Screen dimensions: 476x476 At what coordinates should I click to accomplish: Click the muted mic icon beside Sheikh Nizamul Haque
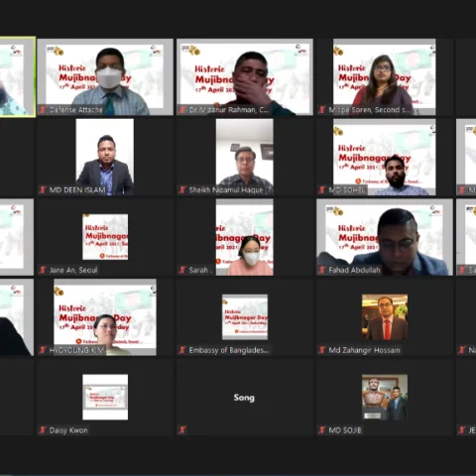pos(182,189)
